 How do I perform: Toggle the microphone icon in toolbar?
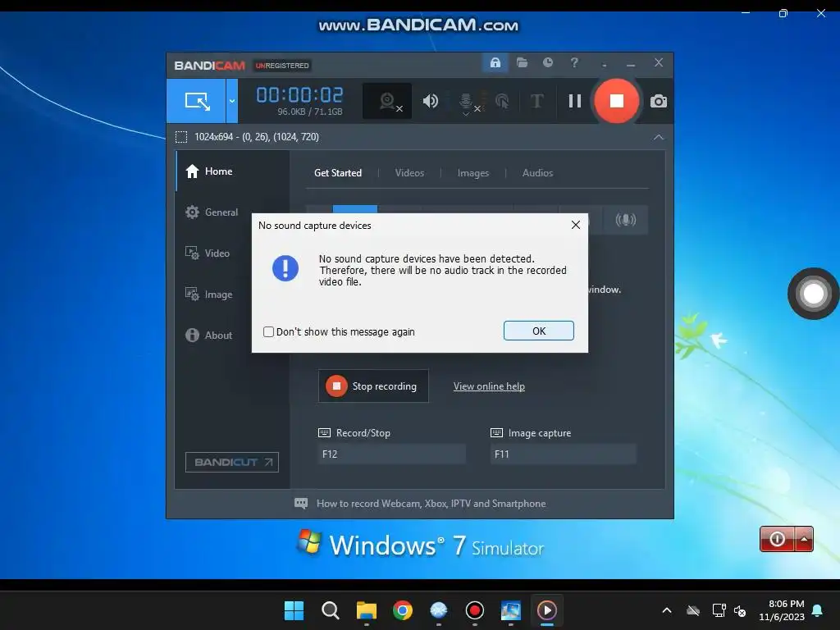(466, 101)
